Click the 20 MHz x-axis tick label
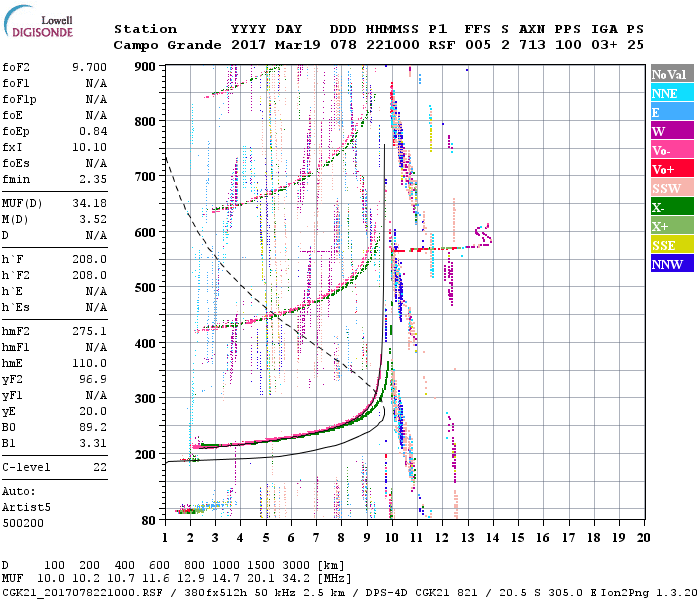 coord(643,538)
